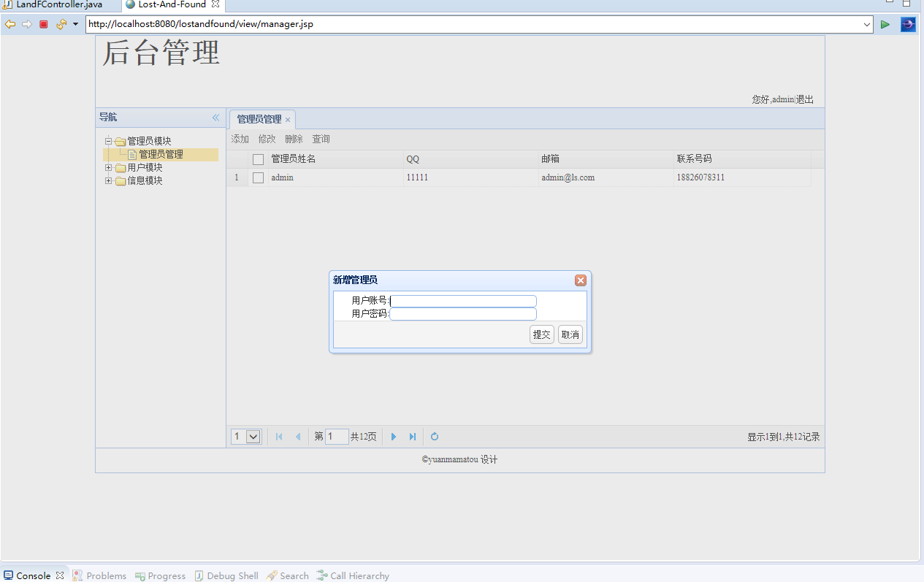
Task: Expand the 用户模块 tree node
Action: [108, 167]
